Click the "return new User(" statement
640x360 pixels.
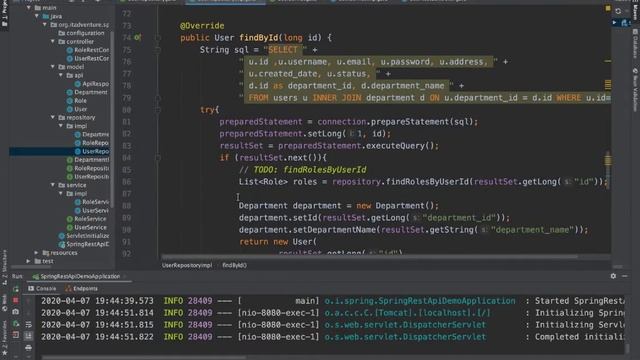click(278, 242)
